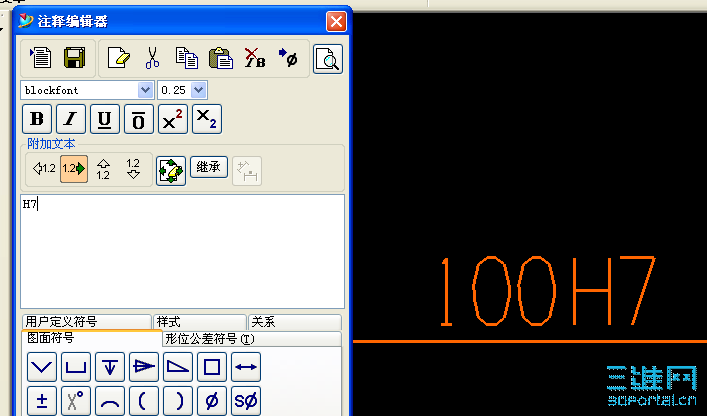Open the 0.25 text size dropdown

pyautogui.click(x=199, y=90)
